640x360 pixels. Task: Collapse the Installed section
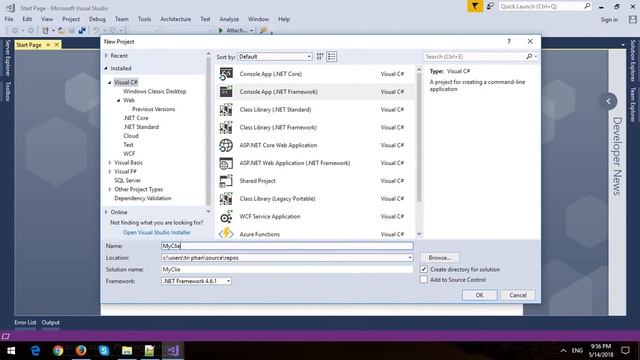[x=106, y=68]
